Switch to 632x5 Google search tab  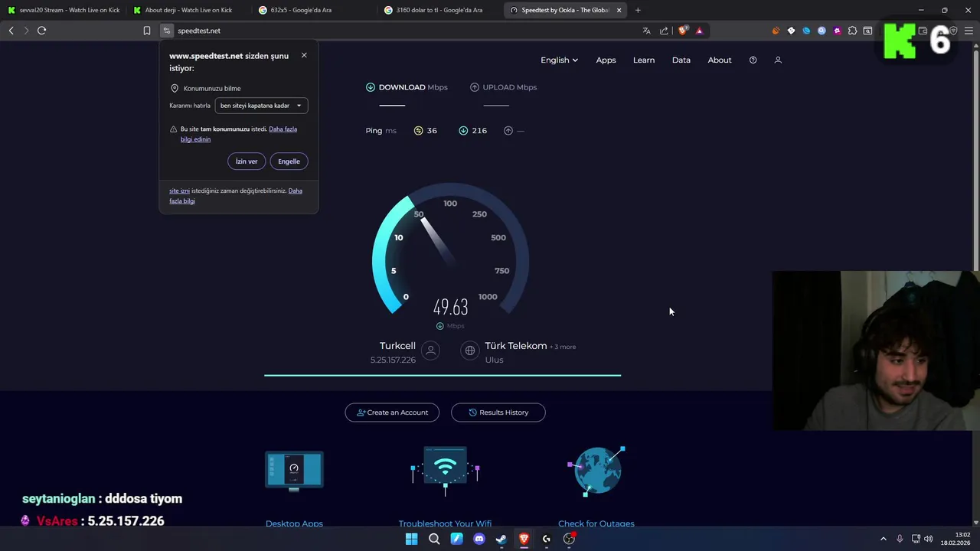click(314, 10)
